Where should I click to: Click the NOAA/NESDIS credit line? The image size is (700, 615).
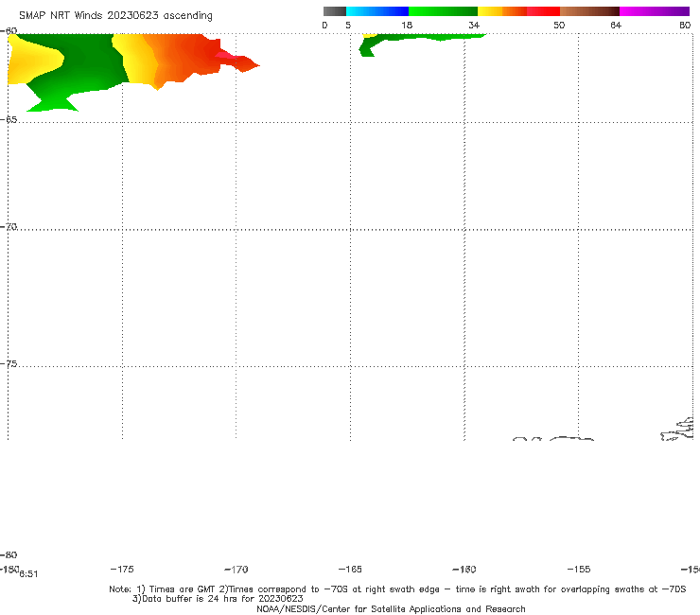click(391, 608)
